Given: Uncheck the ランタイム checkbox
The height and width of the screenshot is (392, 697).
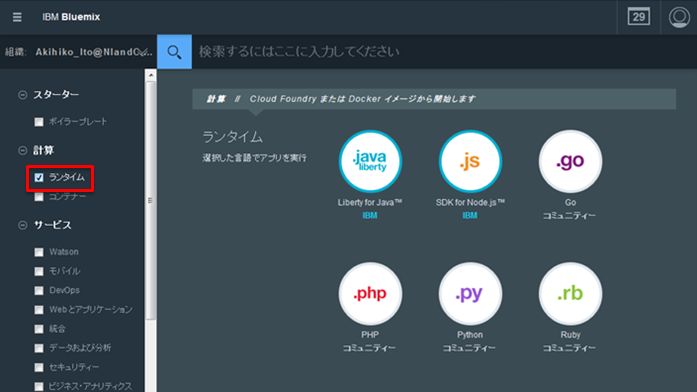Looking at the screenshot, I should [x=39, y=178].
